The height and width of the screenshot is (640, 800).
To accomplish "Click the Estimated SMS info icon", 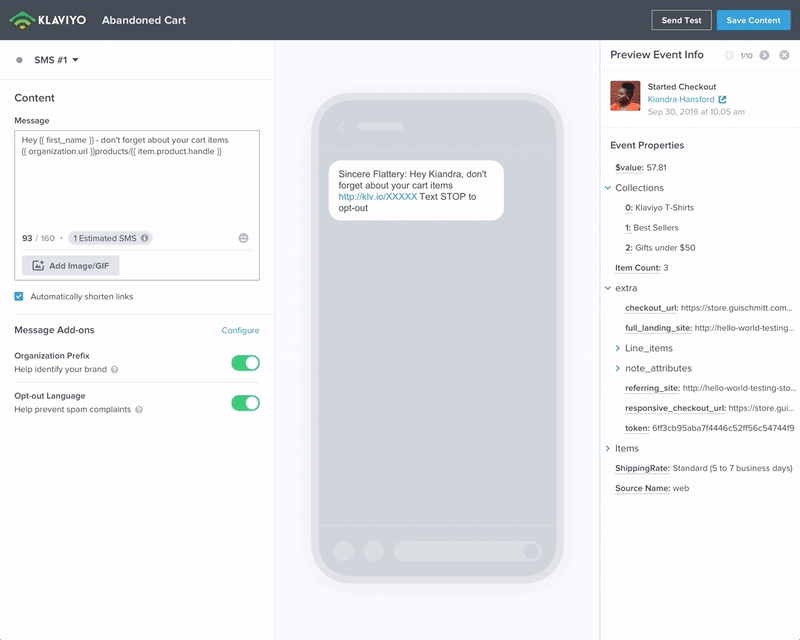I will point(144,238).
